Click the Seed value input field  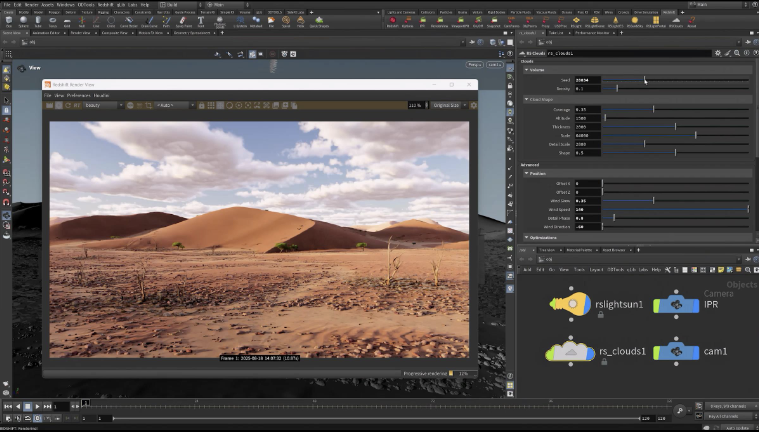click(587, 80)
